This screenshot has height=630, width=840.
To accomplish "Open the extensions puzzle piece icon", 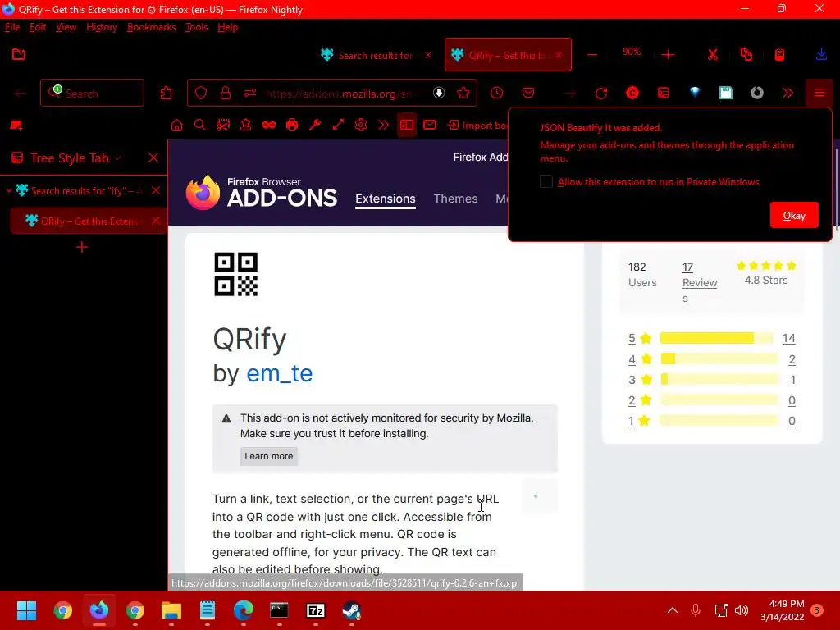I will click(166, 94).
